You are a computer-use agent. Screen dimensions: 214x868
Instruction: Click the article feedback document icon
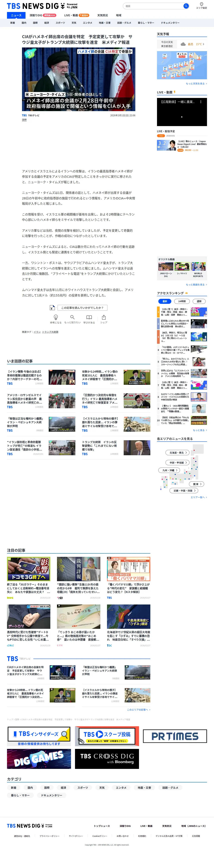pos(52,307)
